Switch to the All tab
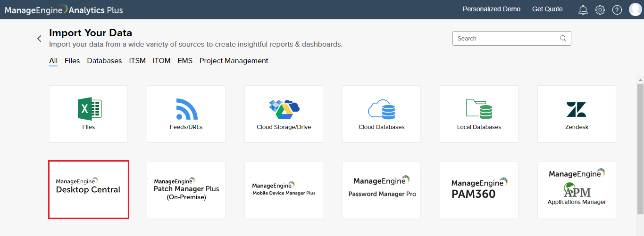Image resolution: width=644 pixels, height=236 pixels. click(53, 61)
